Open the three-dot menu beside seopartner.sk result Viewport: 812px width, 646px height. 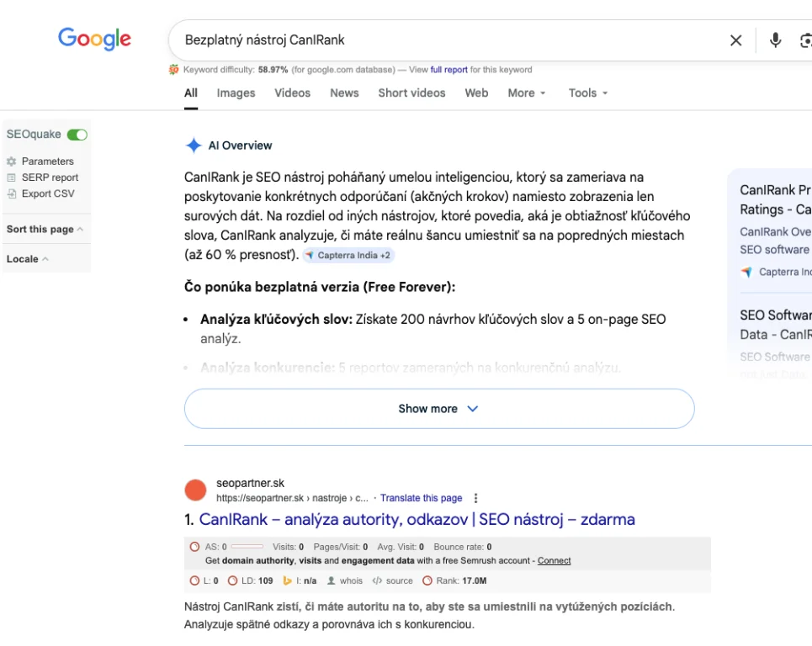pos(476,498)
